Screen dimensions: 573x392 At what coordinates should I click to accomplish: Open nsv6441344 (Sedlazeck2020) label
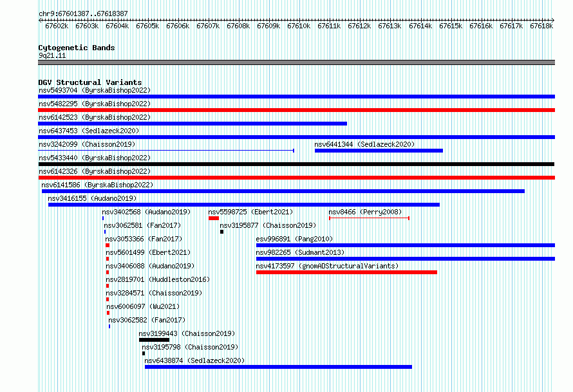364,144
